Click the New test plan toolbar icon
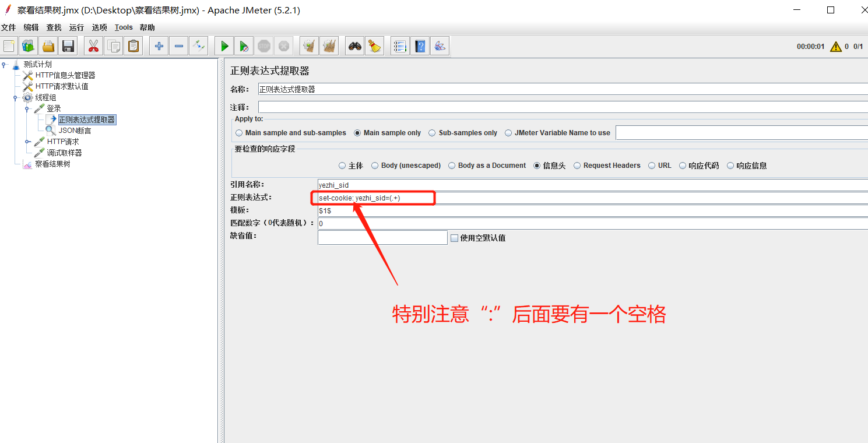This screenshot has height=443, width=868. 9,46
